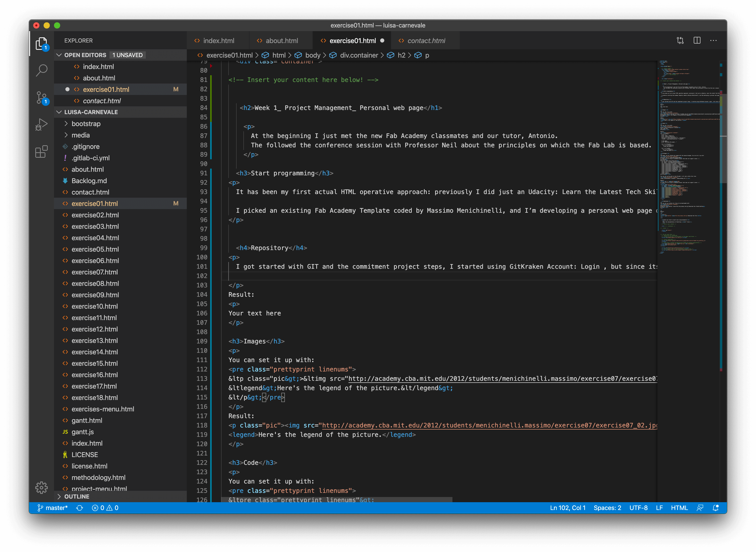
Task: Open .gitlab-ci.yml file in explorer
Action: (120, 158)
